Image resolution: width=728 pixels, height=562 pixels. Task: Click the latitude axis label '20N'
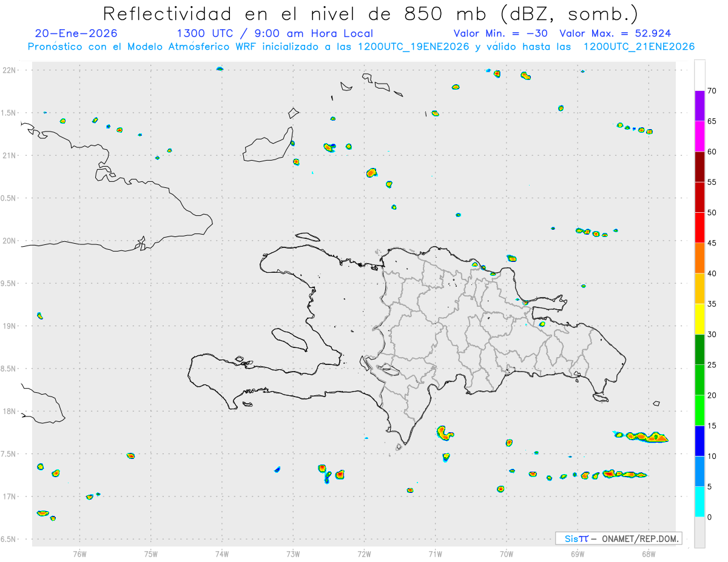click(x=10, y=241)
